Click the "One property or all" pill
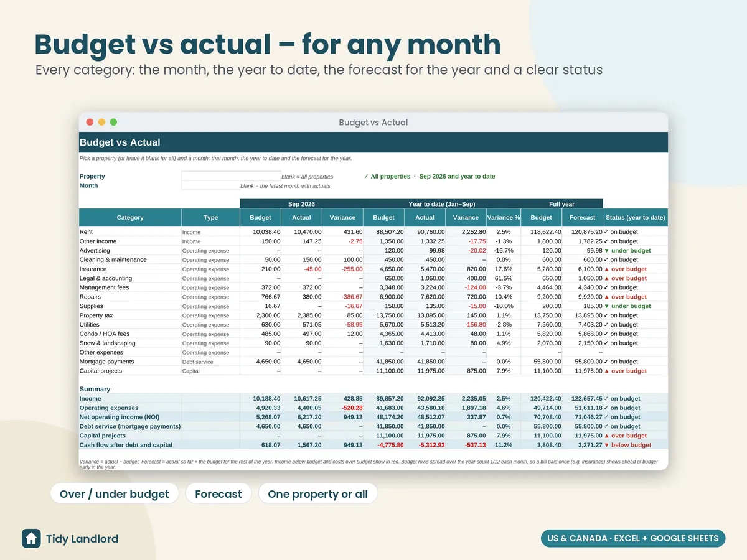The height and width of the screenshot is (560, 747). pyautogui.click(x=317, y=494)
